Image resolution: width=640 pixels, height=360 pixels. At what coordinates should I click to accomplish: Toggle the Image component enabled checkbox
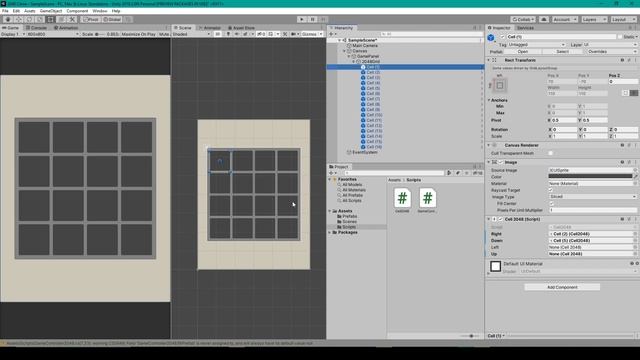(501, 162)
